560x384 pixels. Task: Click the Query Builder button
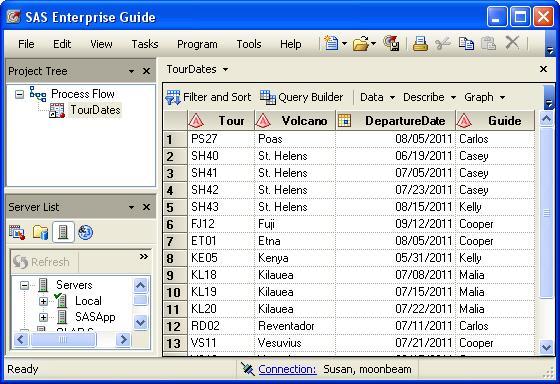301,97
